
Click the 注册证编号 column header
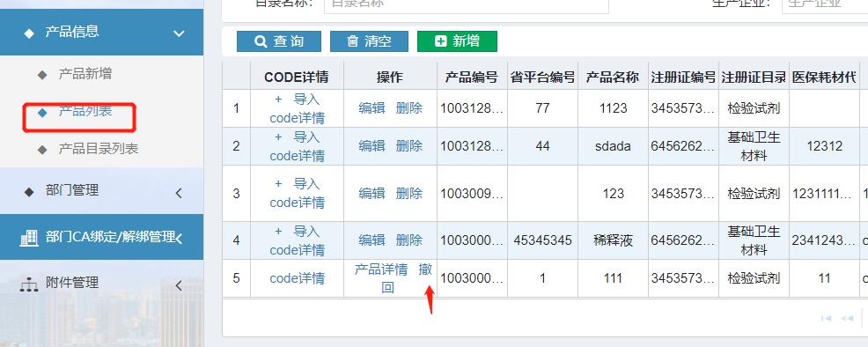683,78
